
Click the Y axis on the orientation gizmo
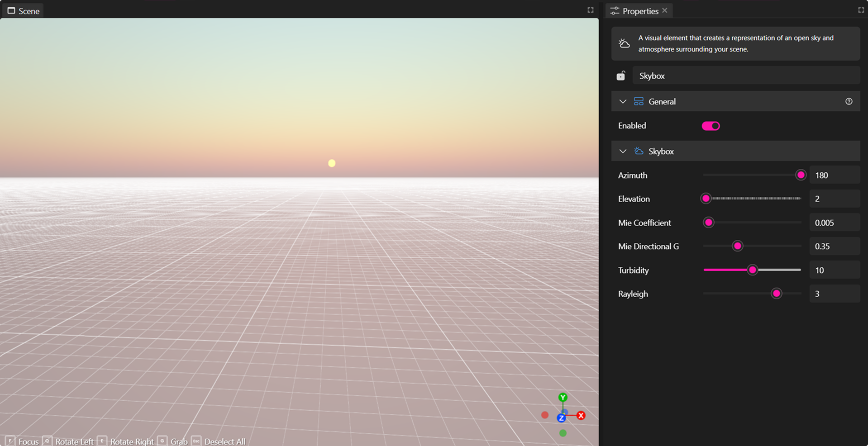(x=563, y=397)
